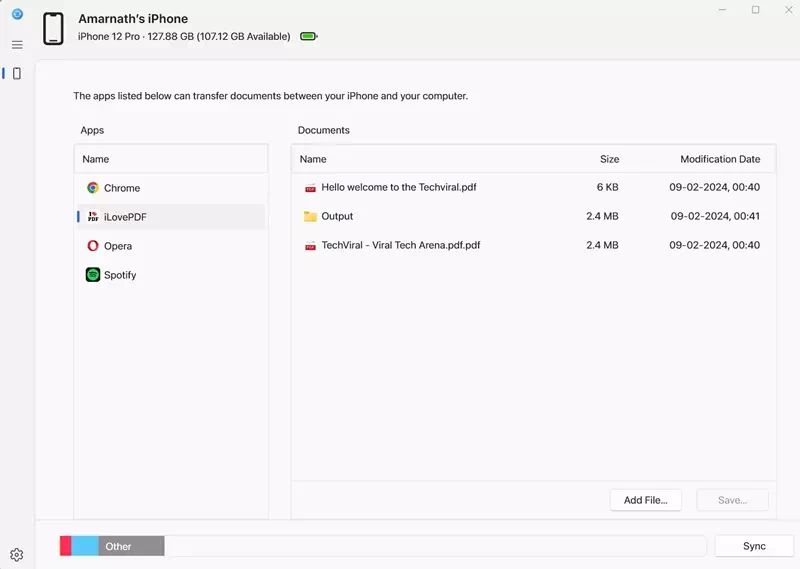Click the iLovePDF app icon
The width and height of the screenshot is (800, 569).
point(93,217)
